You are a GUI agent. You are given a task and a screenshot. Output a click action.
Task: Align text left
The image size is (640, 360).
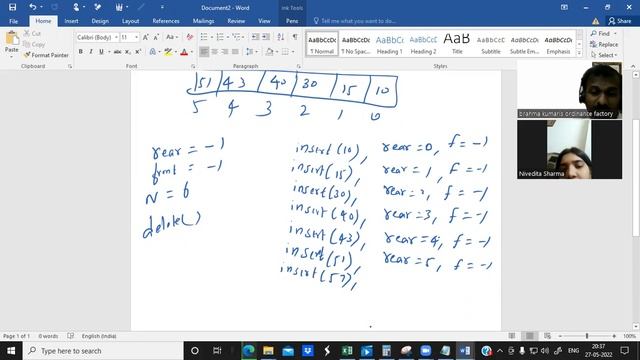(x=204, y=52)
